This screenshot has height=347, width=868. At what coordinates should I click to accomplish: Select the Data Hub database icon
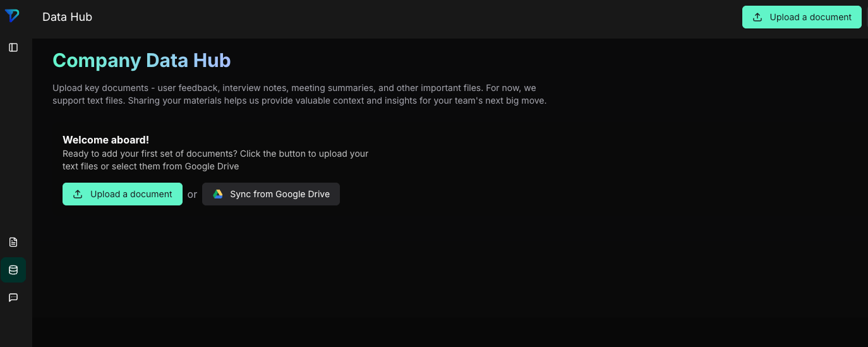pos(13,270)
